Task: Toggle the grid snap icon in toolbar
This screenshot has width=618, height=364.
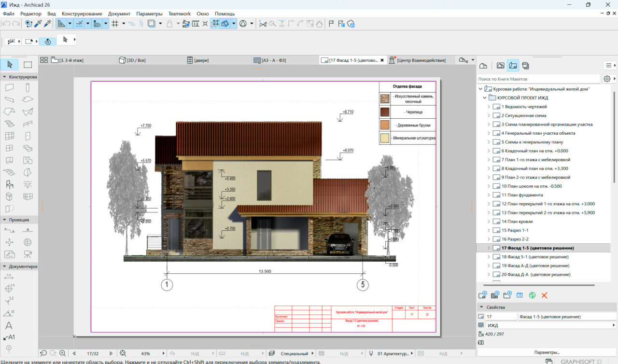Action: 115,23
